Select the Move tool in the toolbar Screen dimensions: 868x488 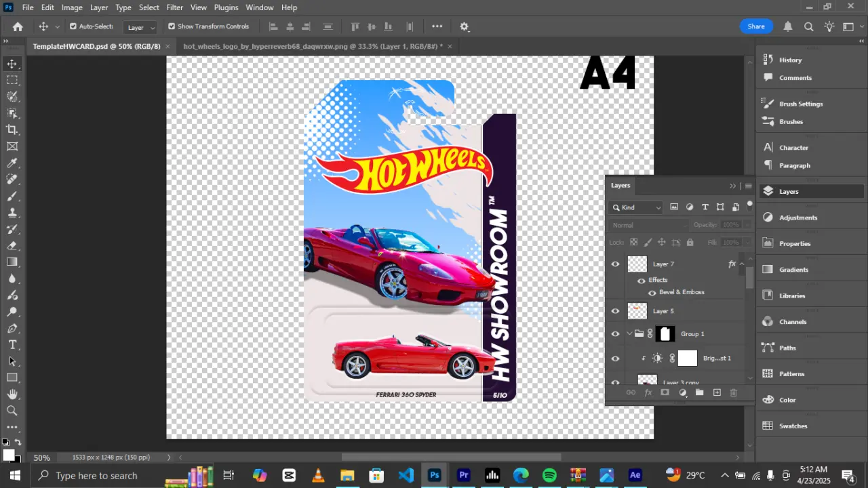coord(12,64)
